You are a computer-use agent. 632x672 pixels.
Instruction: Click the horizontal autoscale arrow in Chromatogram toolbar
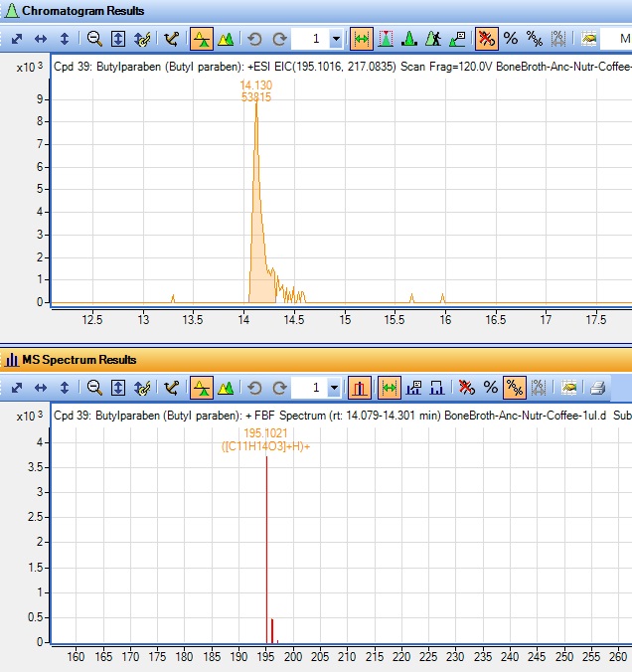41,39
